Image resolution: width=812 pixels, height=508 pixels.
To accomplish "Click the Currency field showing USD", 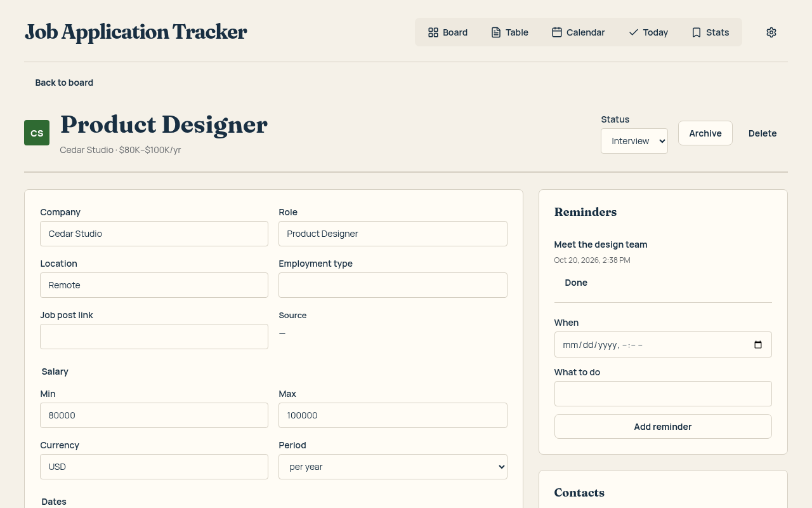I will click(154, 467).
